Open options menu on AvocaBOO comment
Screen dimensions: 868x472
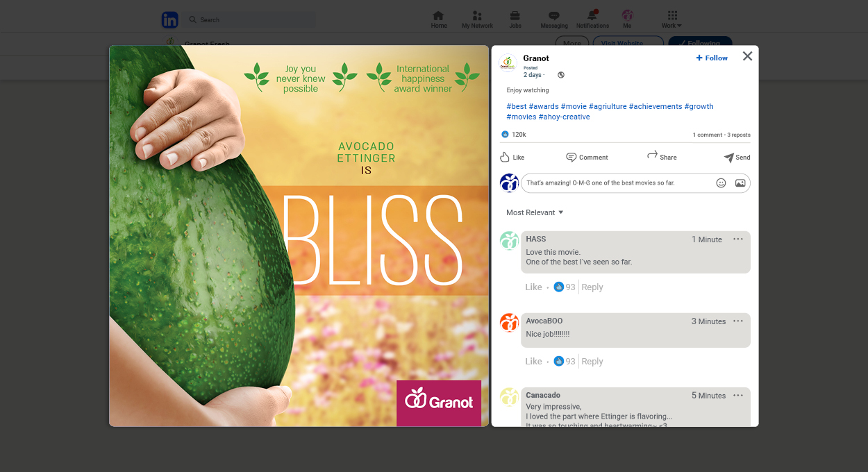737,321
